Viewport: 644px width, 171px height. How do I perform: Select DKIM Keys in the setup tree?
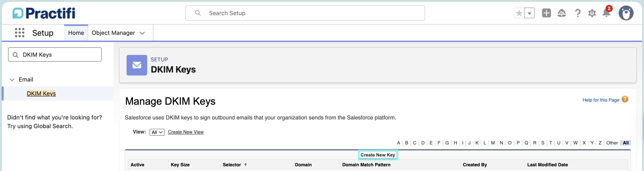click(x=41, y=93)
